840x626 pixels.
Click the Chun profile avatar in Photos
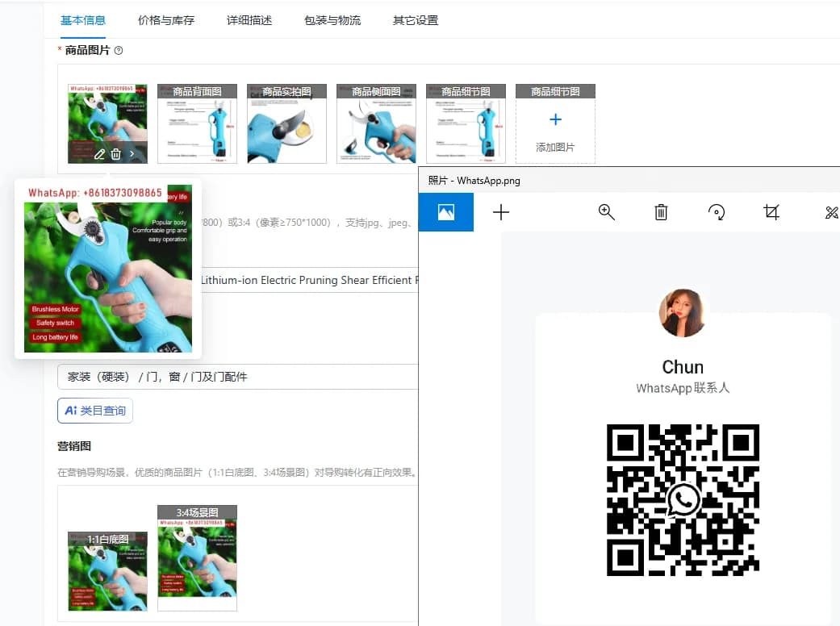tap(682, 313)
